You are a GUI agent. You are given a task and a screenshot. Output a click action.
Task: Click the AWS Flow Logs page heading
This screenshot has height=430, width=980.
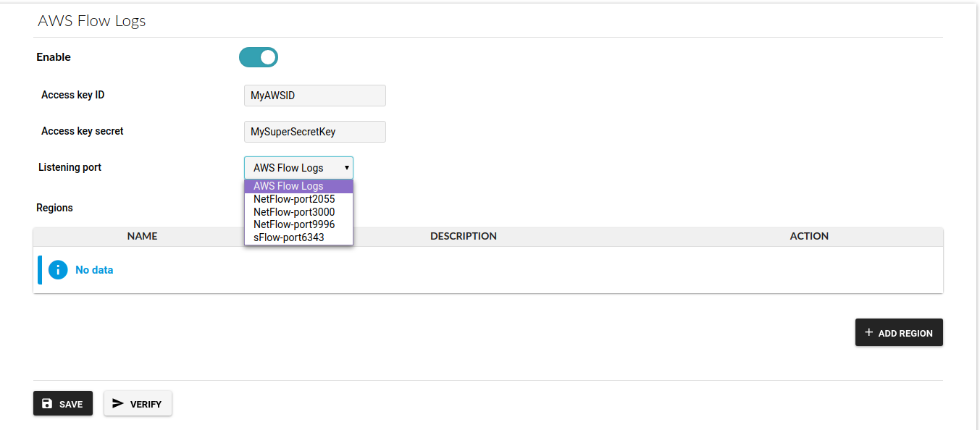pyautogui.click(x=92, y=20)
